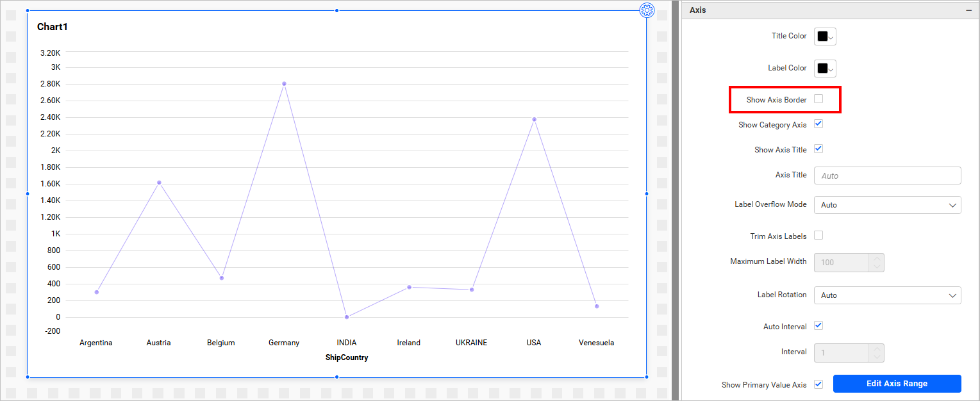Image resolution: width=980 pixels, height=401 pixels.
Task: Open the Label Color picker
Action: pos(825,69)
